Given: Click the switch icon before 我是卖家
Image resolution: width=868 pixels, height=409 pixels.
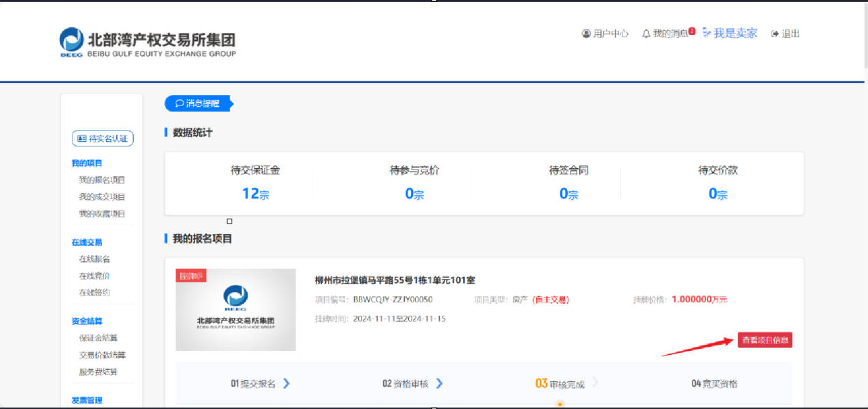Looking at the screenshot, I should 707,33.
